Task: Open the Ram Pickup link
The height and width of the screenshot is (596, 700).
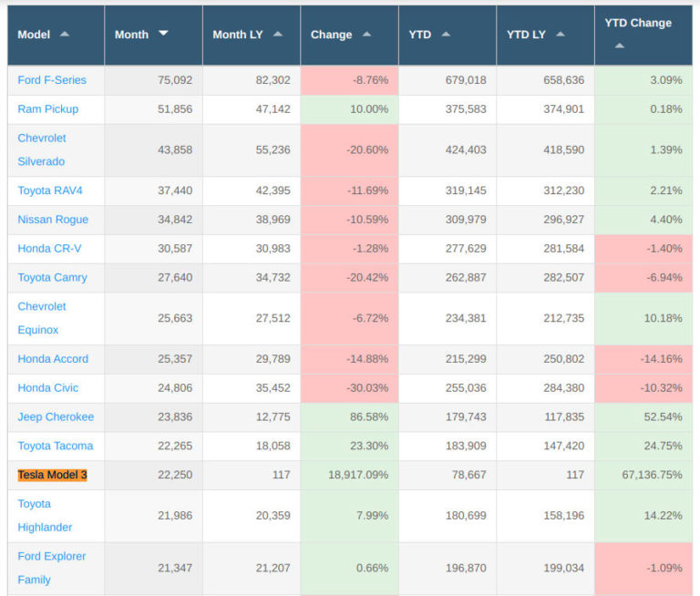Action: click(47, 109)
